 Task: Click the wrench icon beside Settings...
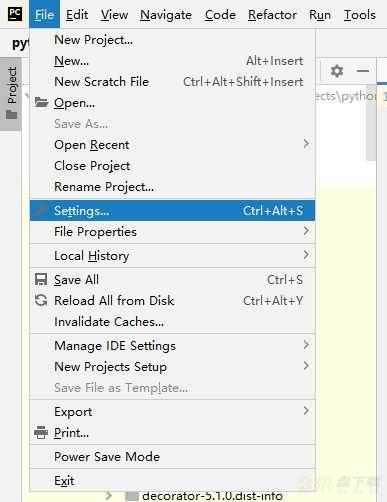tap(42, 210)
